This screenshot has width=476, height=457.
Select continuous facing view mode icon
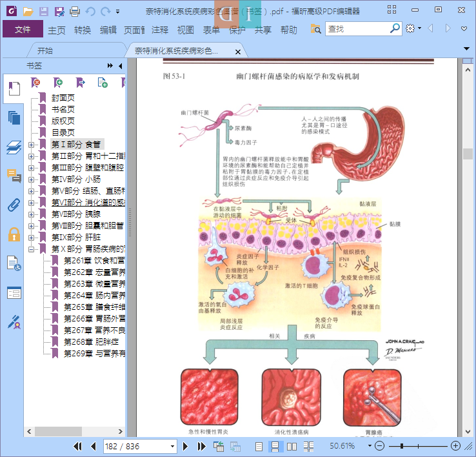click(308, 447)
